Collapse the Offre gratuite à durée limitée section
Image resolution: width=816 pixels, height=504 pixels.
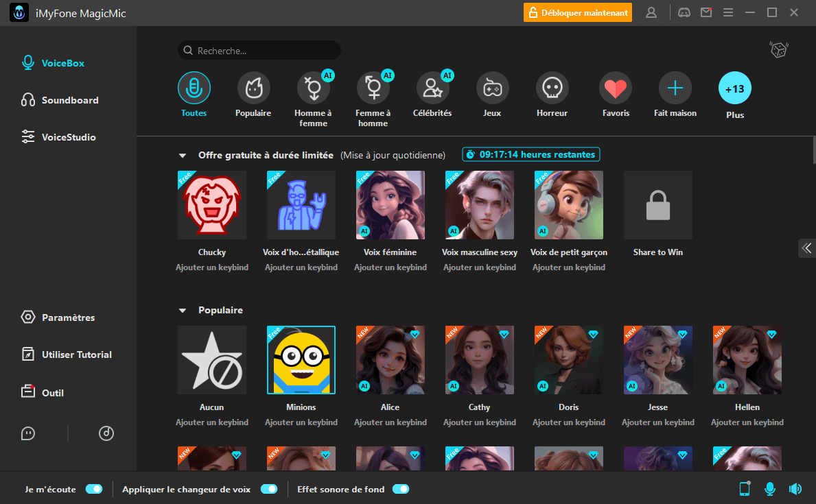tap(182, 156)
